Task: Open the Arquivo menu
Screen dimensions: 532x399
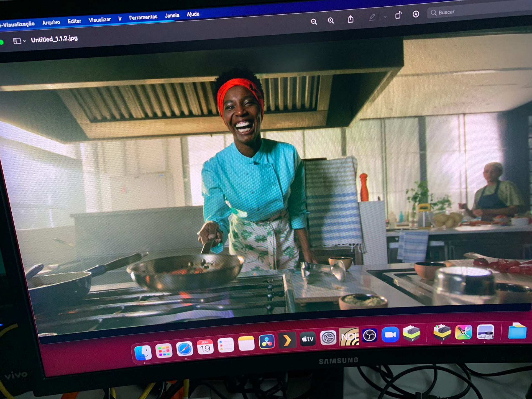Action: pos(51,22)
